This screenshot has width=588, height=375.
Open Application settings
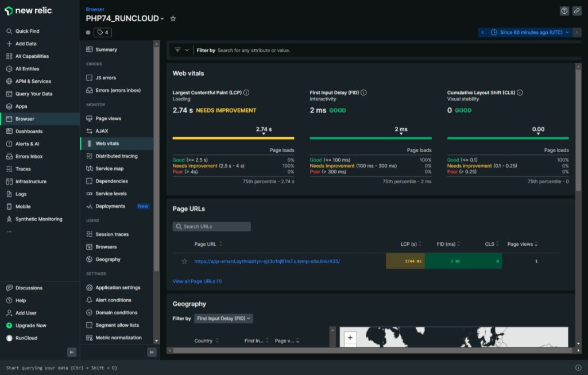click(117, 288)
